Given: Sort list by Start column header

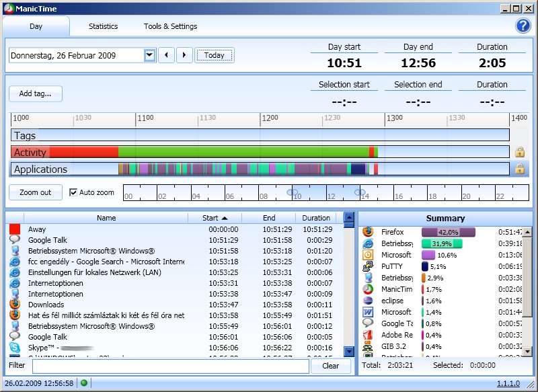Looking at the screenshot, I should [x=215, y=218].
